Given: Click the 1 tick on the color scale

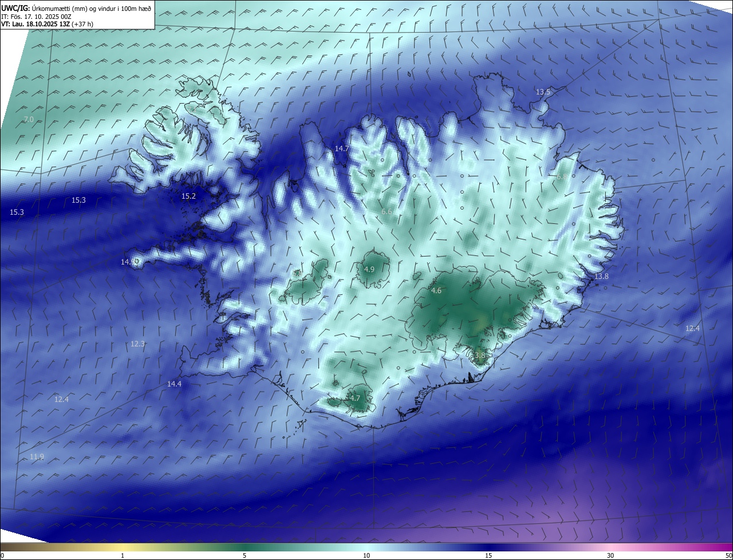Looking at the screenshot, I should click(123, 555).
